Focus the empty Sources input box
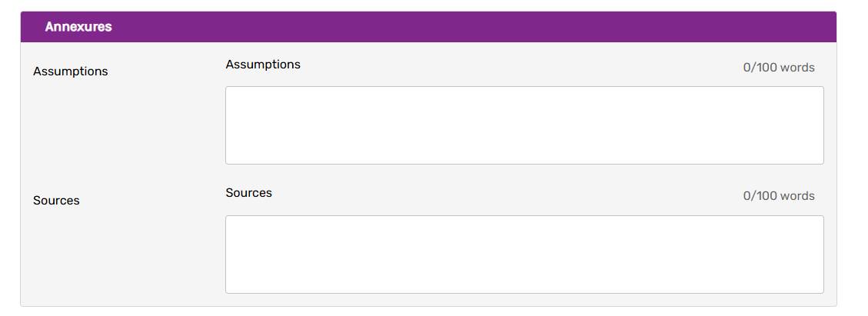868x316 pixels. 524,254
